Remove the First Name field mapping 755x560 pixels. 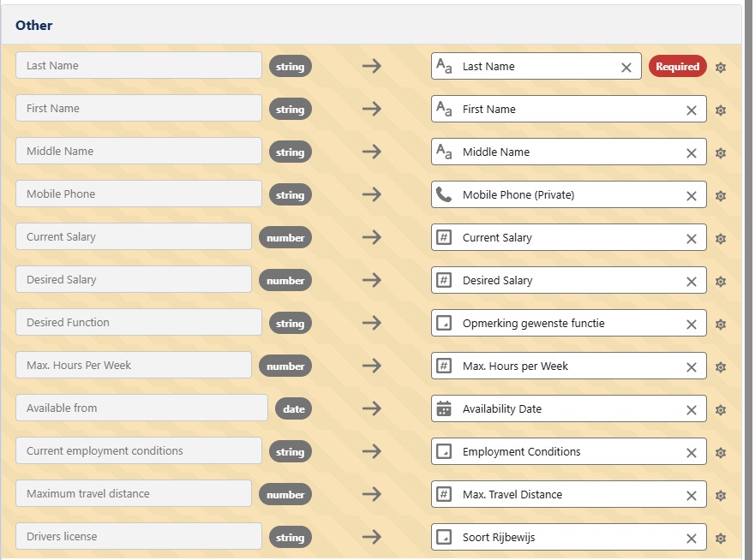pos(691,110)
